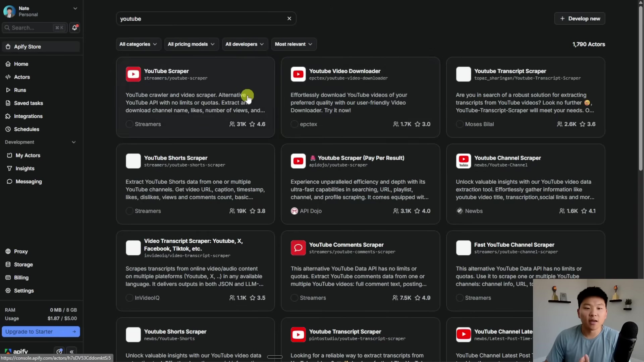Screen dimensions: 644x362
Task: Click the Youtube Channel Scraper logo icon
Action: [x=463, y=161]
